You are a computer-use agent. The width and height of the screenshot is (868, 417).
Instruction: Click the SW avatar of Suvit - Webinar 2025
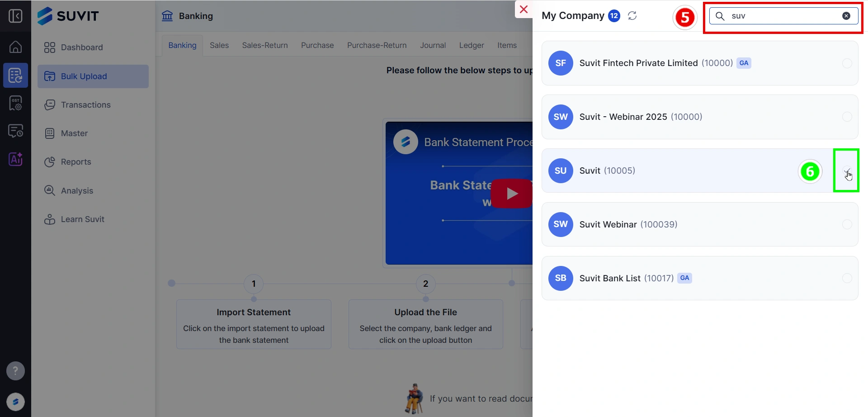pos(561,117)
